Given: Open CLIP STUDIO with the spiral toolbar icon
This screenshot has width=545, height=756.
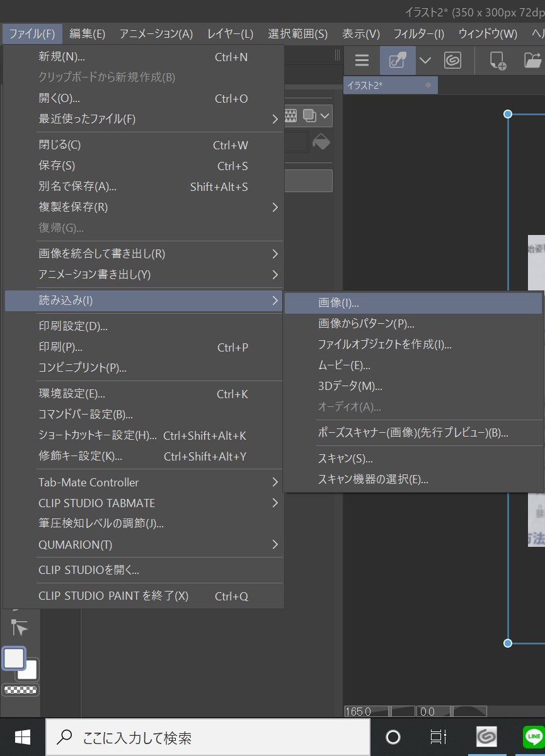Looking at the screenshot, I should [452, 60].
